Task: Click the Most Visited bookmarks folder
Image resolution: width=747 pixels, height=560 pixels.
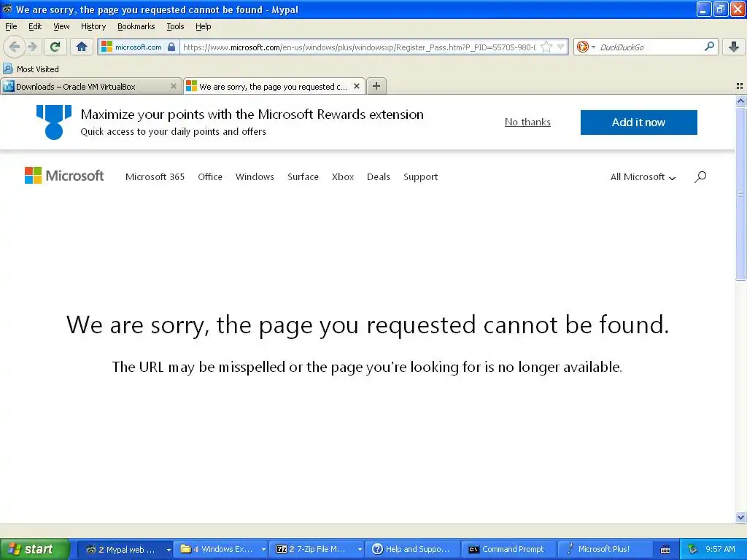Action: point(31,69)
